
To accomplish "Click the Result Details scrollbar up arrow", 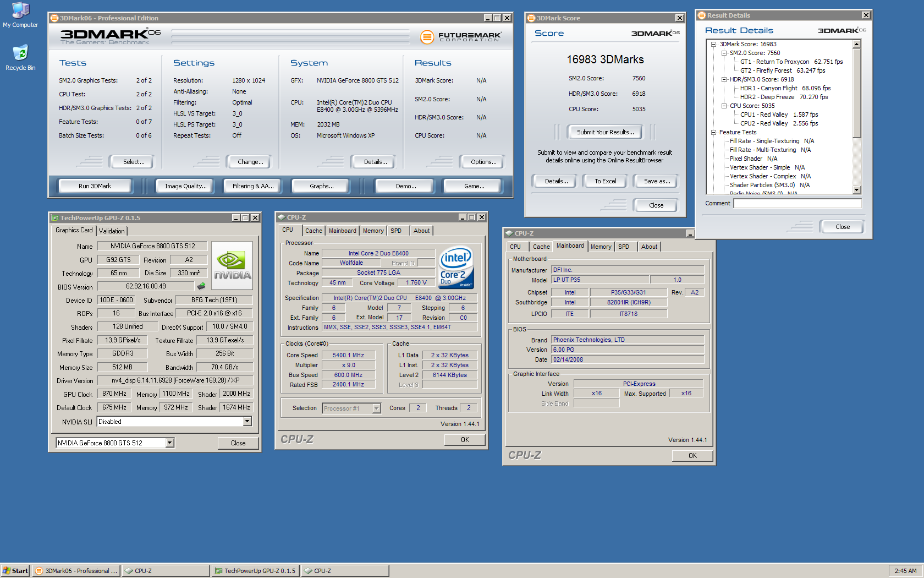I will click(x=856, y=44).
